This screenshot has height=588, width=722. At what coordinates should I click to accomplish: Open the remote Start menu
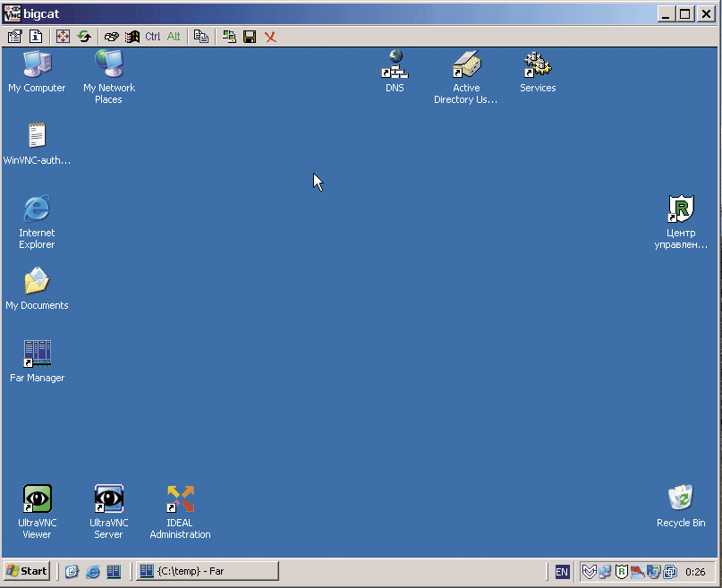coord(27,571)
